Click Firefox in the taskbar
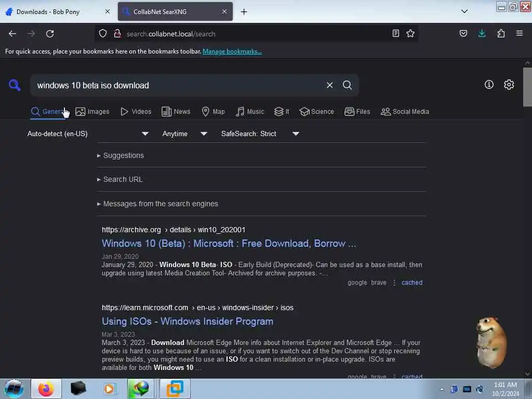Screen dimensions: 532x399 [x=46, y=389]
